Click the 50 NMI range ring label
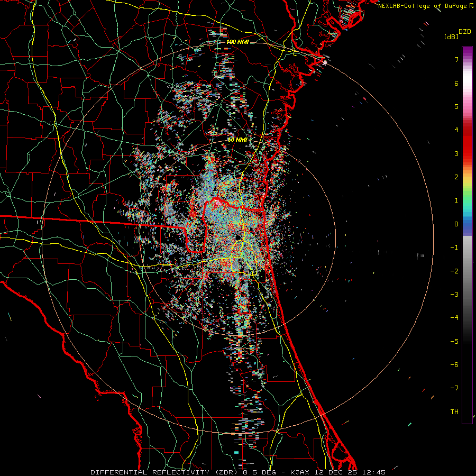The image size is (476, 476). tap(237, 140)
